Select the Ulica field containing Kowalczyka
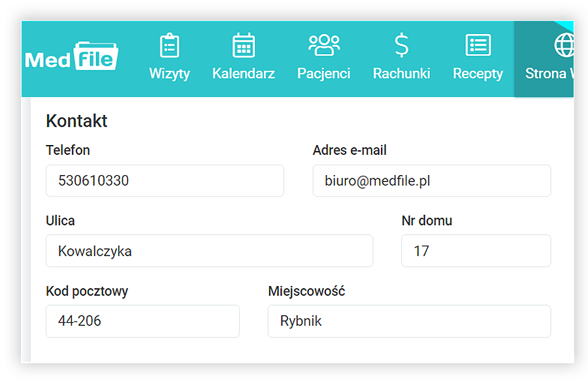 (x=209, y=251)
